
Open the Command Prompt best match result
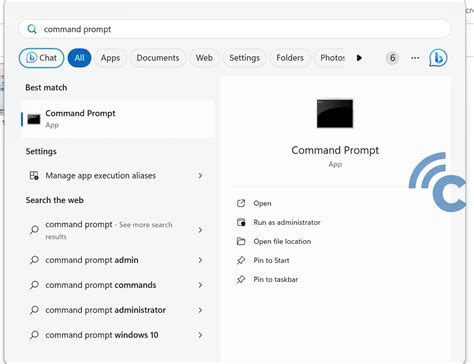click(118, 119)
